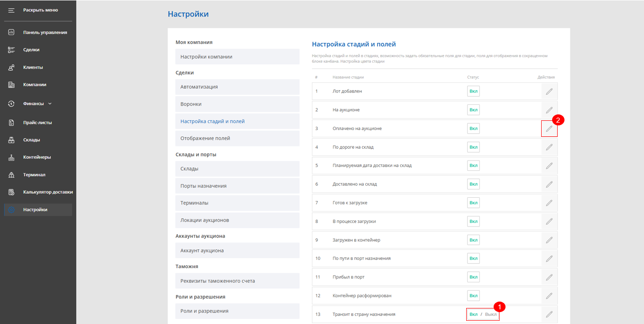The height and width of the screenshot is (324, 644).
Task: Edit stage Контейнер расформирован pencil icon
Action: click(x=549, y=296)
